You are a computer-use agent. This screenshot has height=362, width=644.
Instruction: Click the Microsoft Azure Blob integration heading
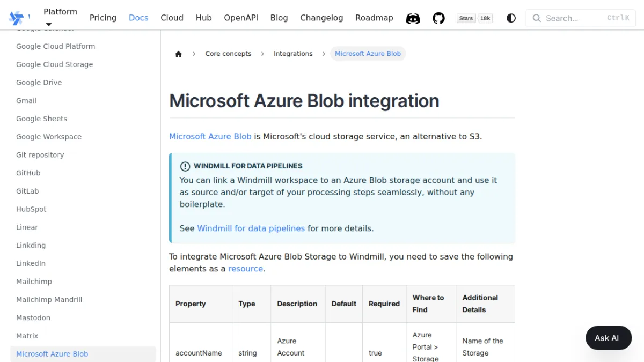pos(304,101)
